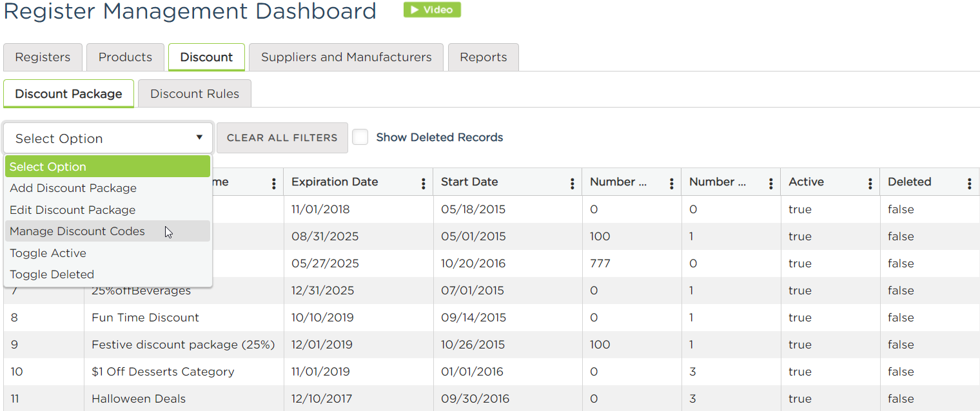Open the Active column menu dots
Image resolution: width=980 pixels, height=411 pixels.
870,184
